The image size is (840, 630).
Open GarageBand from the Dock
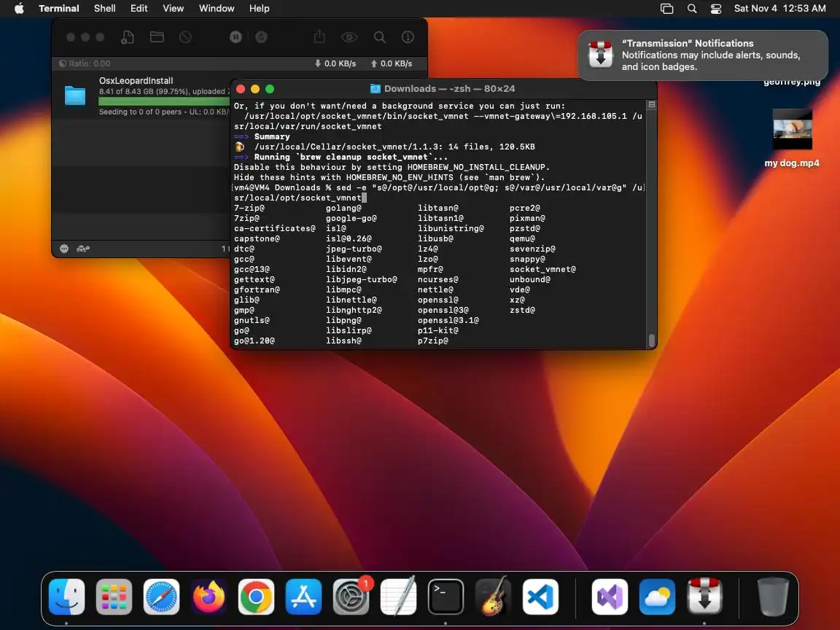[494, 596]
